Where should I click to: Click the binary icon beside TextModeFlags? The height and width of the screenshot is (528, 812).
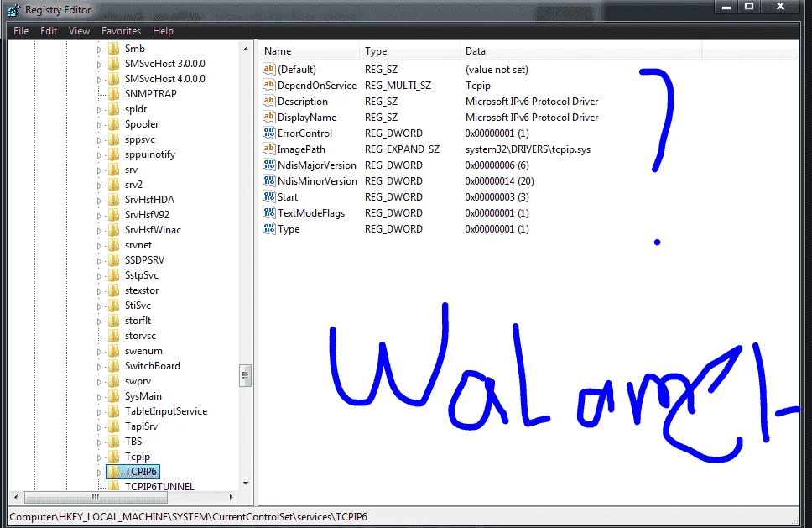268,212
